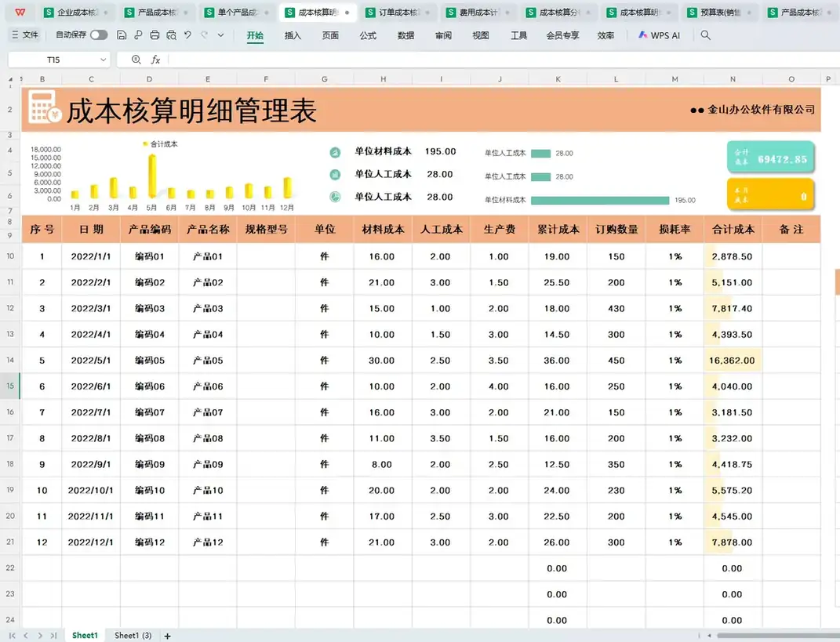Click the S icon of 企业成本核 tab
This screenshot has width=840, height=642.
point(49,13)
